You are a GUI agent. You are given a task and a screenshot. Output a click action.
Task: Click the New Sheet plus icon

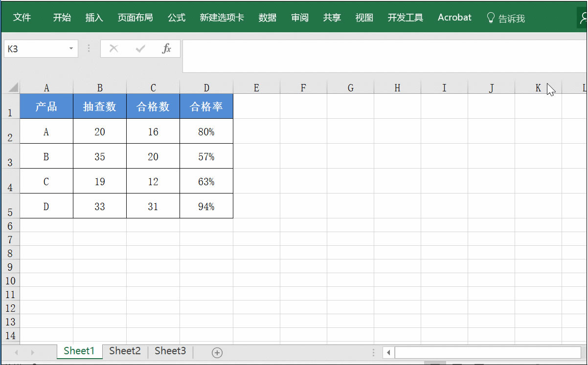[216, 352]
